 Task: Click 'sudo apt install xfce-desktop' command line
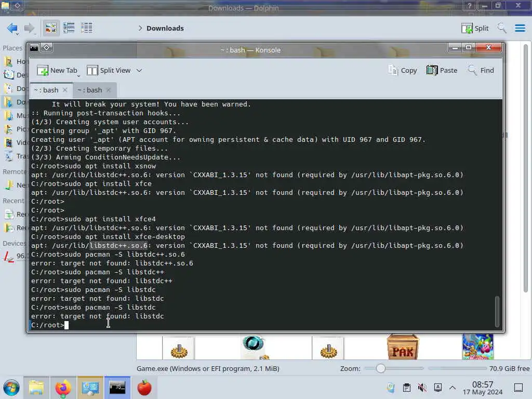coord(108,237)
